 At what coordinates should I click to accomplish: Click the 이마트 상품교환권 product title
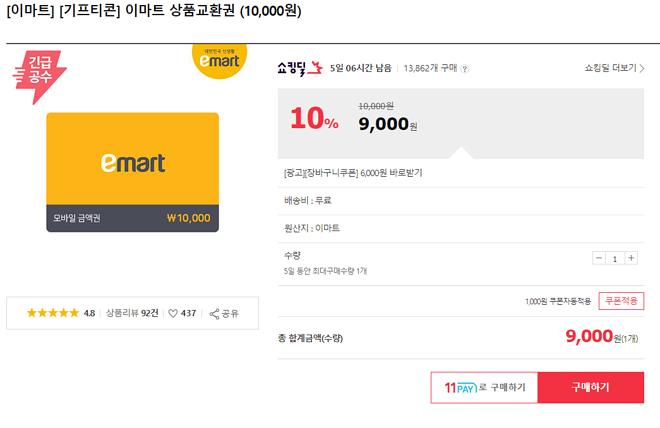pos(152,12)
